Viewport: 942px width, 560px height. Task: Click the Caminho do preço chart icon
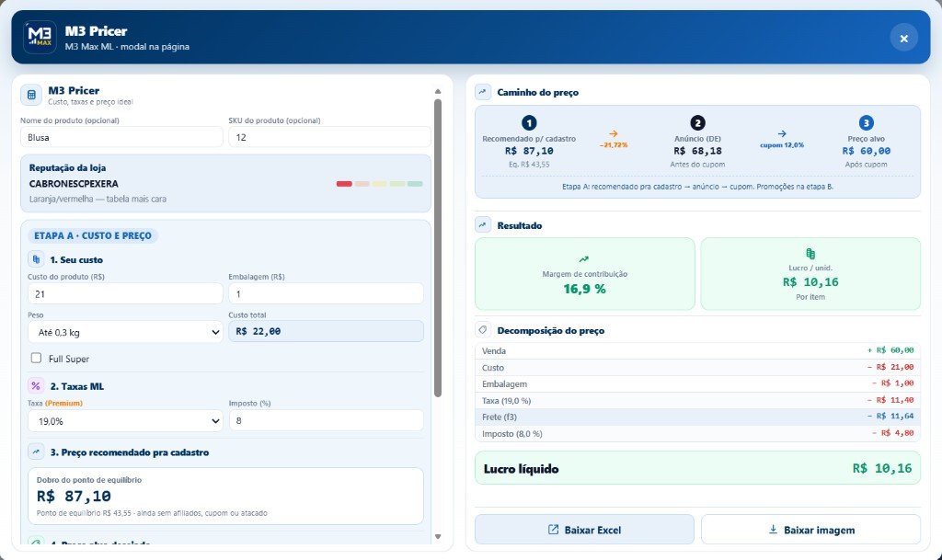tap(482, 92)
